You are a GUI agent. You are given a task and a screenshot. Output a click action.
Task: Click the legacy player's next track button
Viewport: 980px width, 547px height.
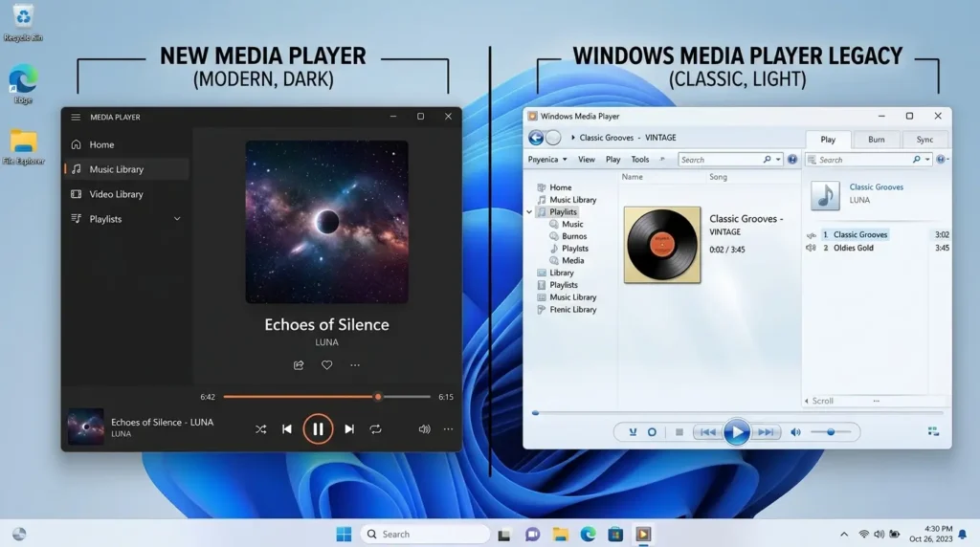pos(765,432)
